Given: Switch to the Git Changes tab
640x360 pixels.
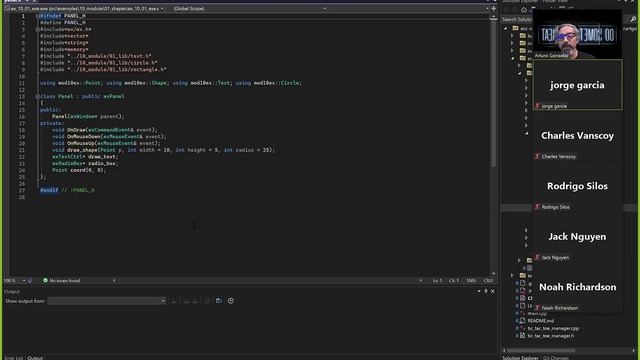Looking at the screenshot, I should click(556, 358).
